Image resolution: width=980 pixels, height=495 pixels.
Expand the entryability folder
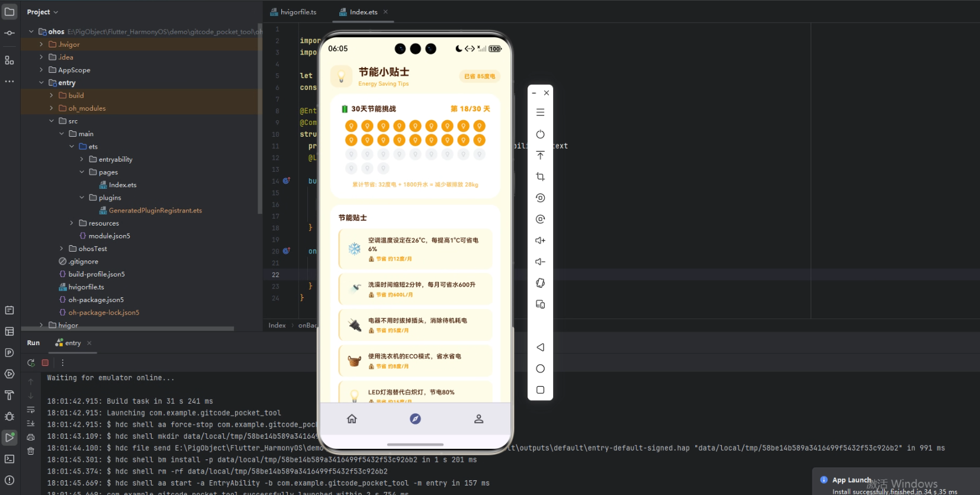pyautogui.click(x=82, y=159)
